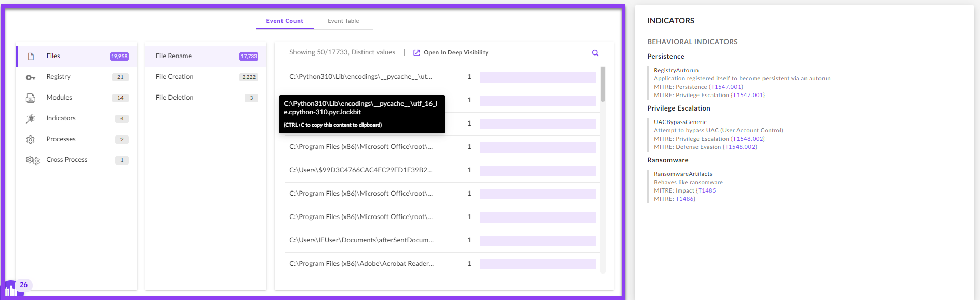Open T1547.001 Persistence MITRE link
This screenshot has width=980, height=300.
pyautogui.click(x=727, y=87)
